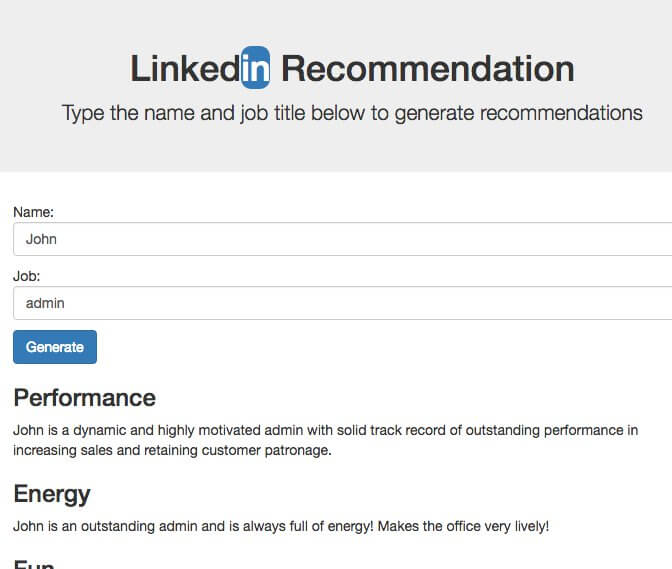Click the Linked Recommendation page title
Screen dimensions: 672x569
coord(352,69)
